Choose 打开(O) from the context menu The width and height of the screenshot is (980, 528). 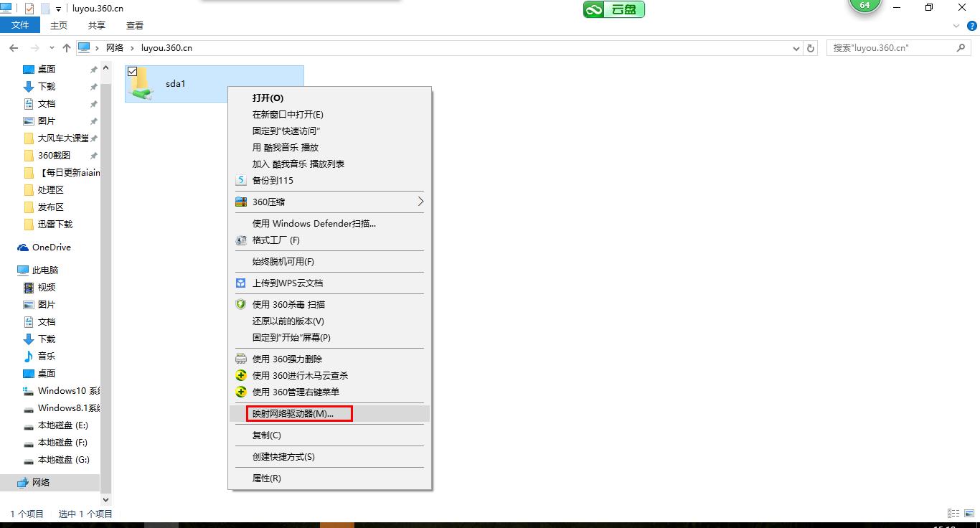point(329,98)
